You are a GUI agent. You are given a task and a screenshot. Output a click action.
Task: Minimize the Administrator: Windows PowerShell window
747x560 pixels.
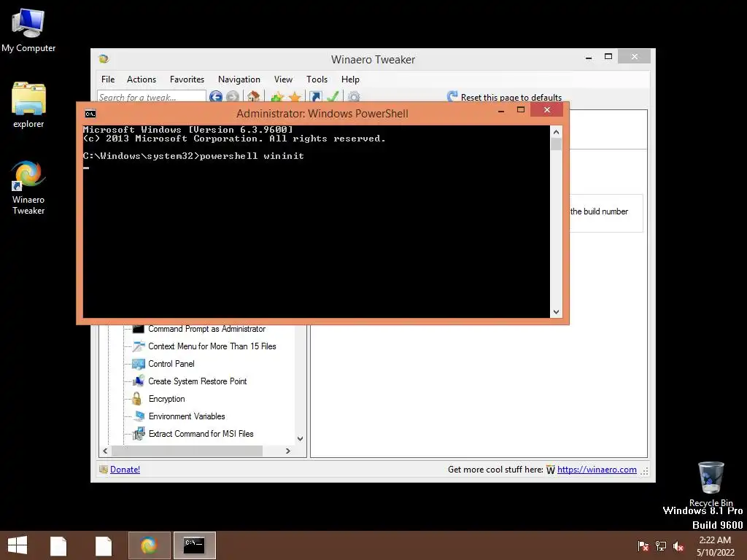(x=500, y=111)
